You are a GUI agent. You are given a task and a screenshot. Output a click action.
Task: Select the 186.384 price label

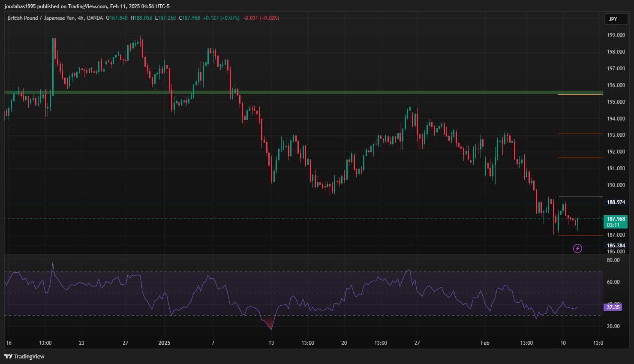coord(616,246)
